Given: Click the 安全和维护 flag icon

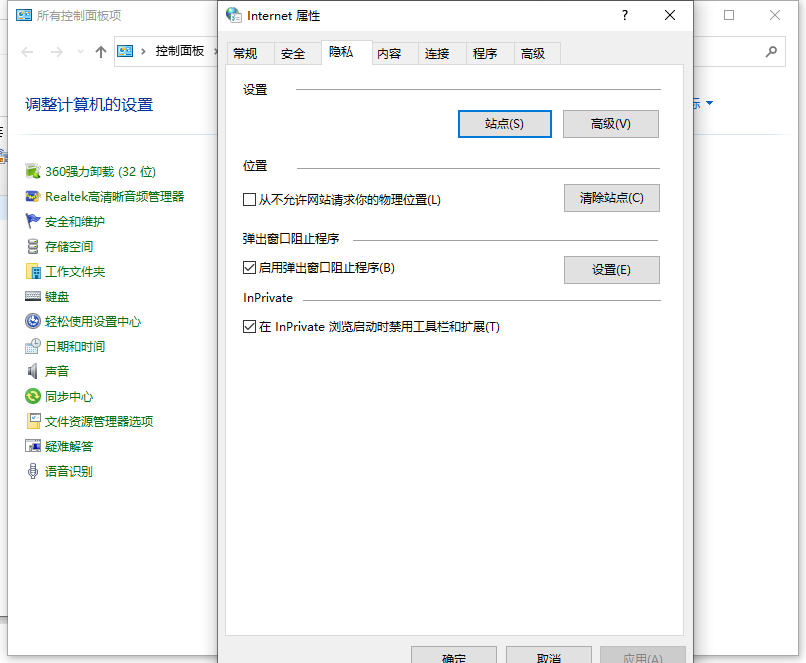Looking at the screenshot, I should pos(33,222).
